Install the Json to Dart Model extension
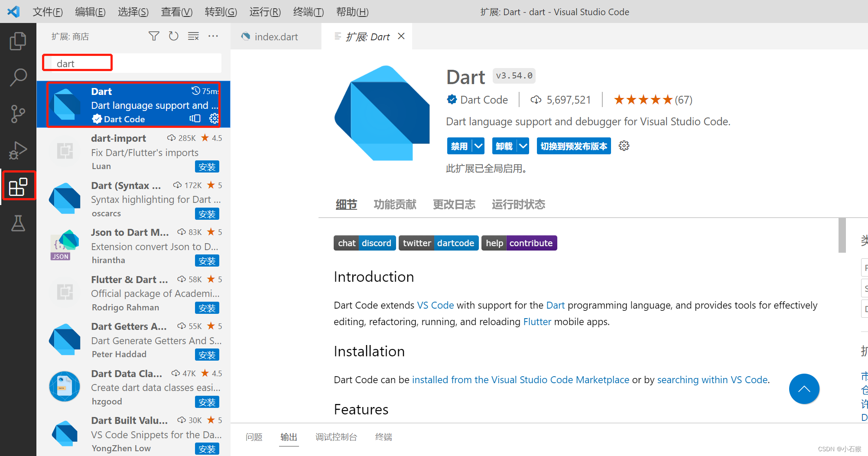Viewport: 868px width, 456px height. [x=207, y=261]
